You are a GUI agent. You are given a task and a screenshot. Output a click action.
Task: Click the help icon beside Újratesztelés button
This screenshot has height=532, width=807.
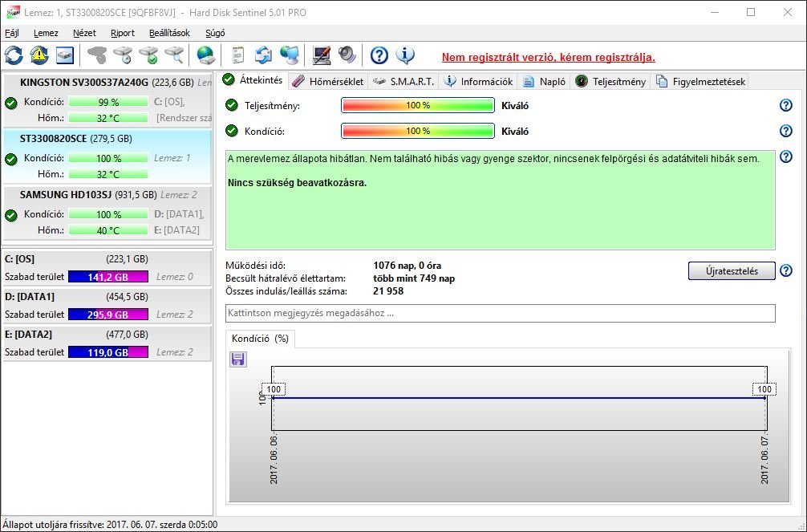click(786, 270)
